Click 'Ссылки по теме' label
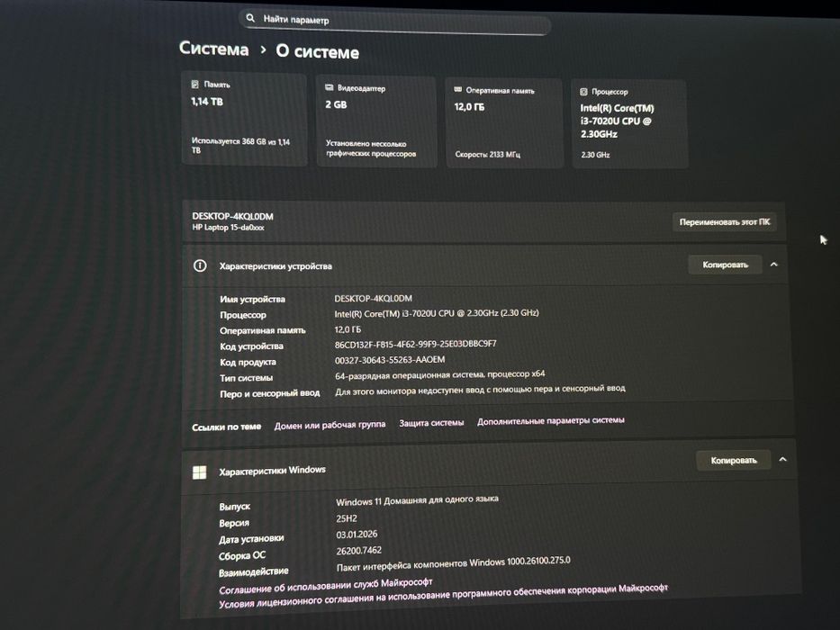840x630 pixels. pos(226,427)
